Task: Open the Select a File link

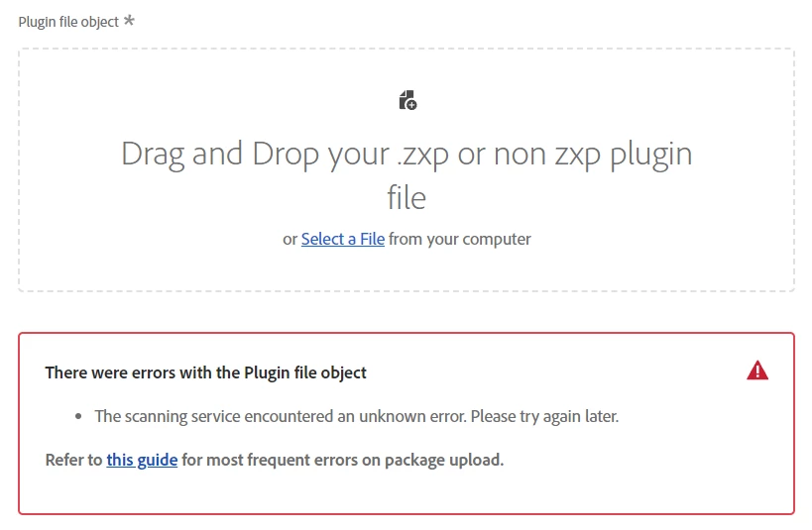Action: click(343, 239)
